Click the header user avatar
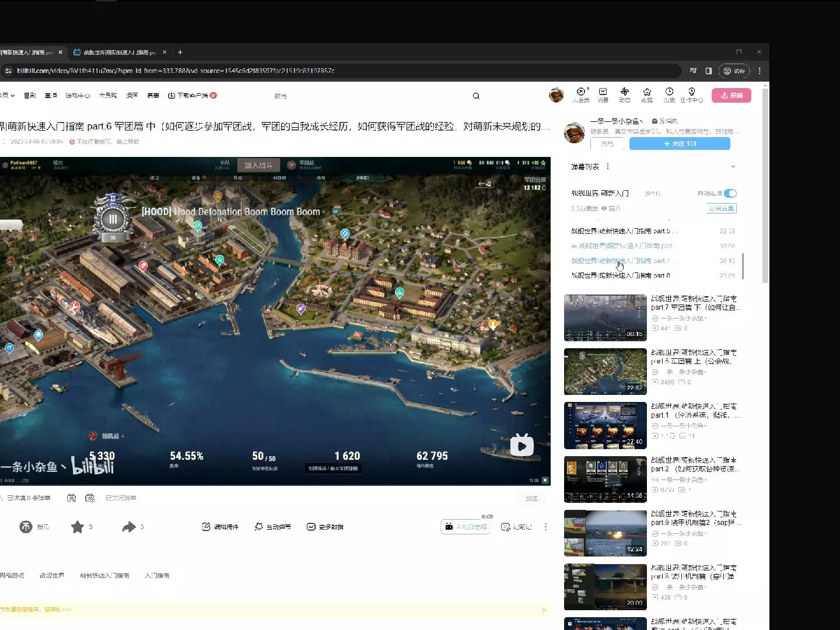Viewport: 840px width, 630px height. tap(556, 95)
